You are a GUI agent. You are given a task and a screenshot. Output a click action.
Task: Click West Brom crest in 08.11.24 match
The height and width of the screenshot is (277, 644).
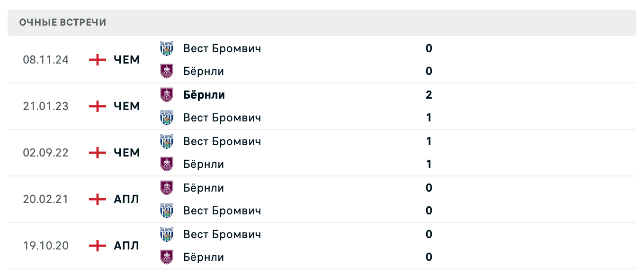coord(167,48)
